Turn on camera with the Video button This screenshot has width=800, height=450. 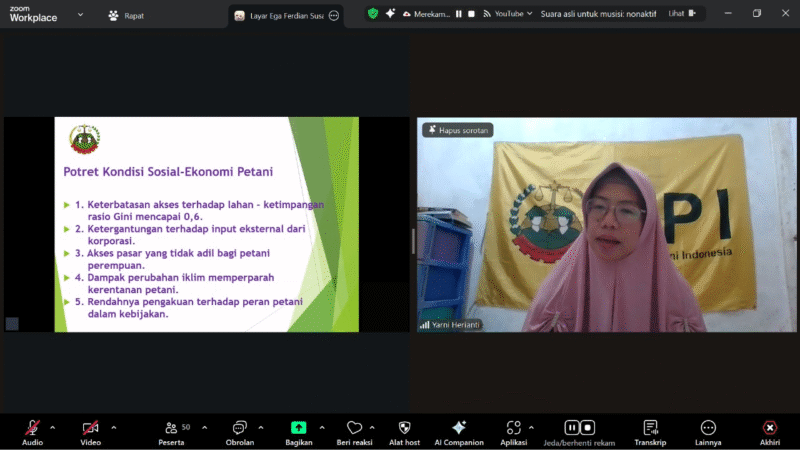pyautogui.click(x=90, y=428)
